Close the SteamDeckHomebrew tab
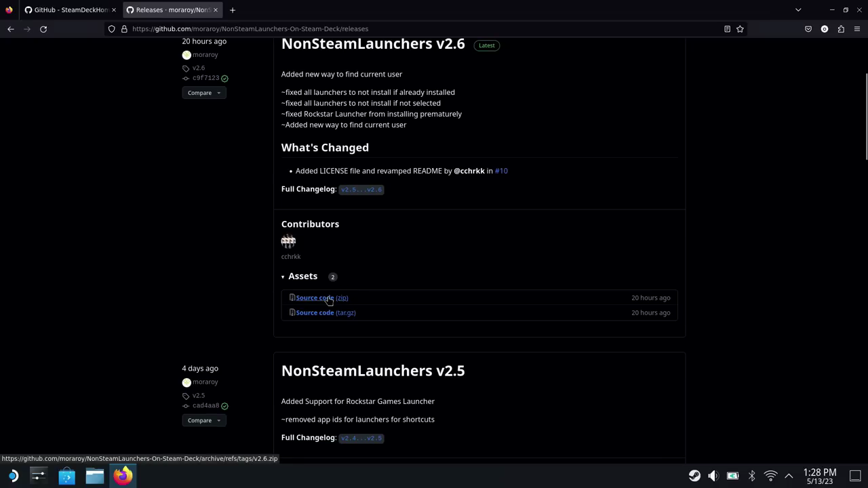The width and height of the screenshot is (868, 488). coord(114,10)
